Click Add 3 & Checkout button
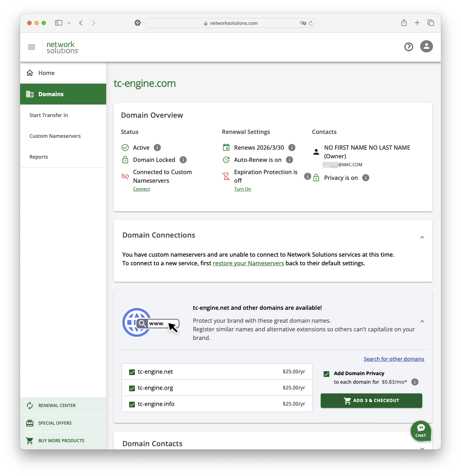The height and width of the screenshot is (476, 461). point(371,401)
